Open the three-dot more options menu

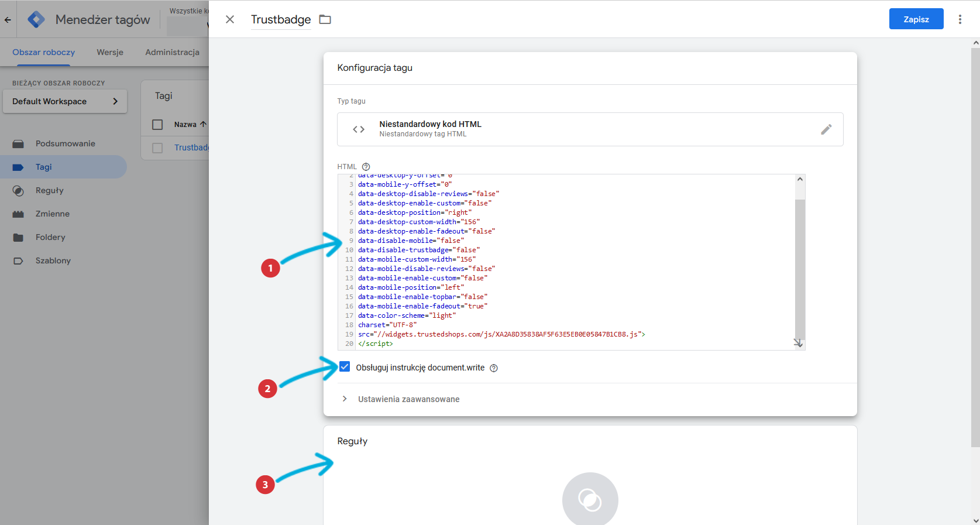click(x=960, y=19)
